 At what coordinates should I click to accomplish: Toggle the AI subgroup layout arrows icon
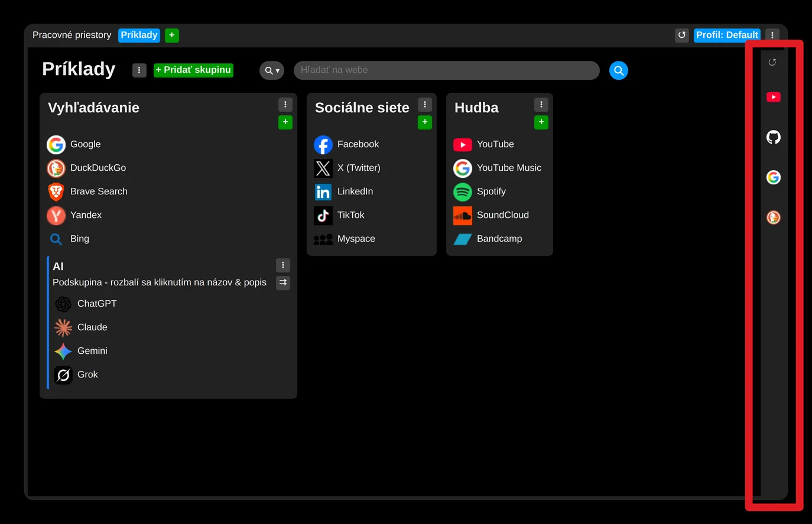click(x=283, y=282)
